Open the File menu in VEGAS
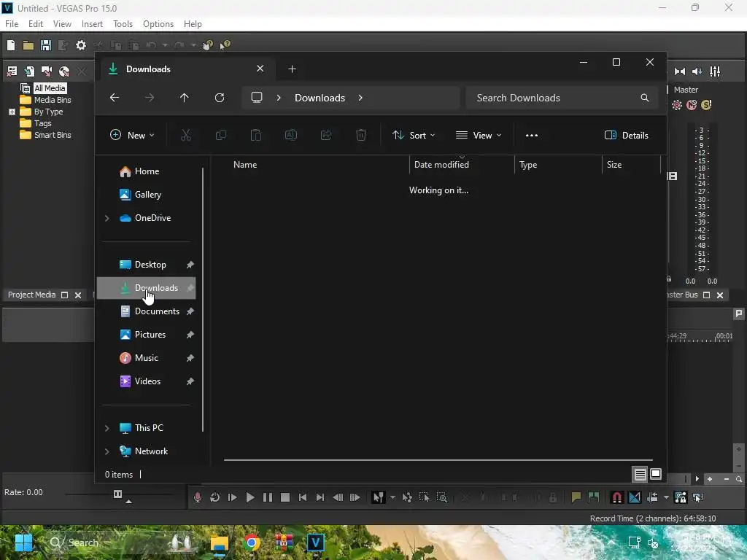 12,24
